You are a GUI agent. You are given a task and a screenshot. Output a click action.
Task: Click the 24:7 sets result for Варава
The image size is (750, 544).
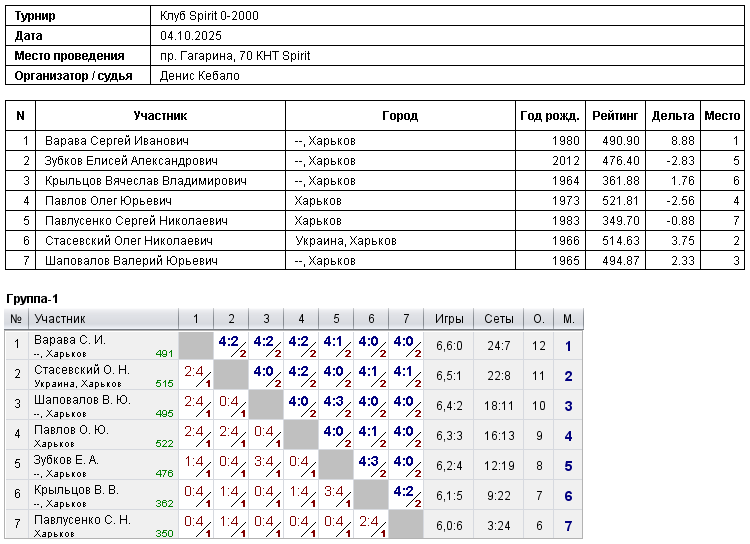[x=498, y=346]
